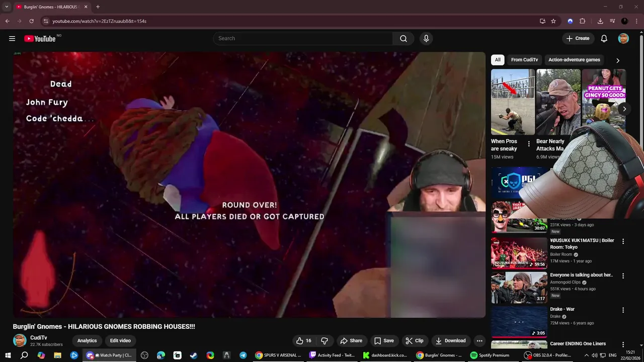Viewport: 644px width, 362px height.
Task: Open the Boiler Room Tokyo video thumbnail
Action: [x=519, y=253]
